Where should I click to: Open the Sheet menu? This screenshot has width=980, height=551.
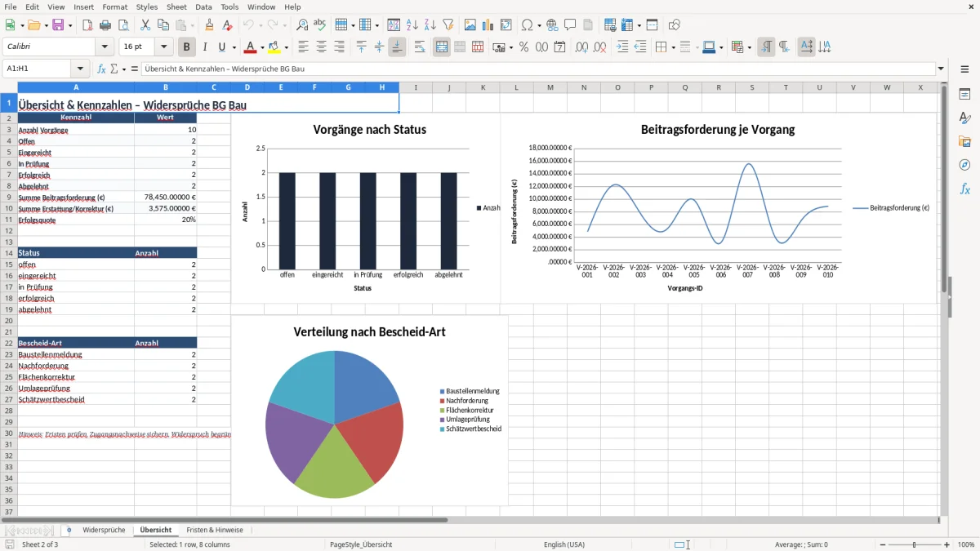coord(176,7)
